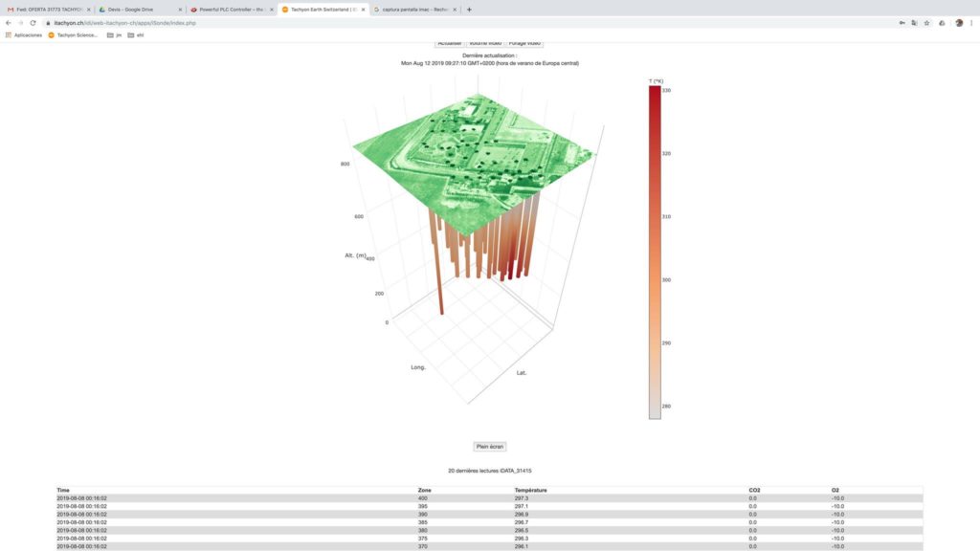The image size is (980, 551).
Task: Click the 'Plein écran' button
Action: pyautogui.click(x=489, y=447)
